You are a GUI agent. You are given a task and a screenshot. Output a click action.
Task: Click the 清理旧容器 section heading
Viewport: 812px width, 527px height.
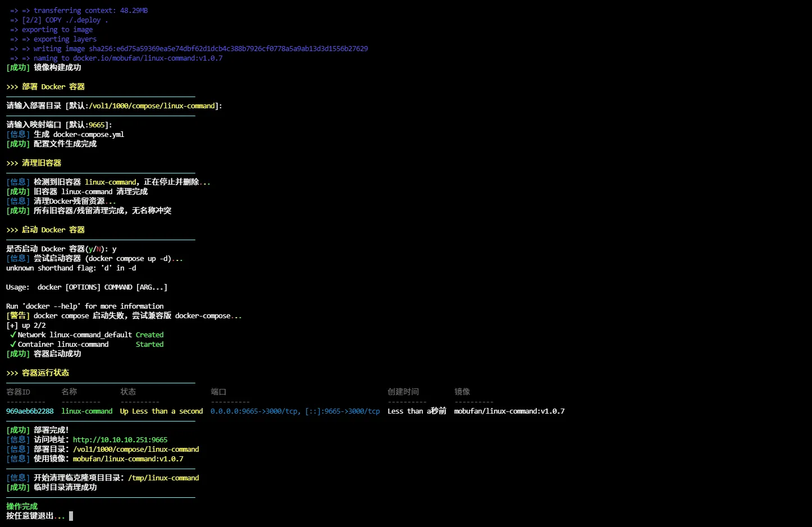click(x=42, y=163)
